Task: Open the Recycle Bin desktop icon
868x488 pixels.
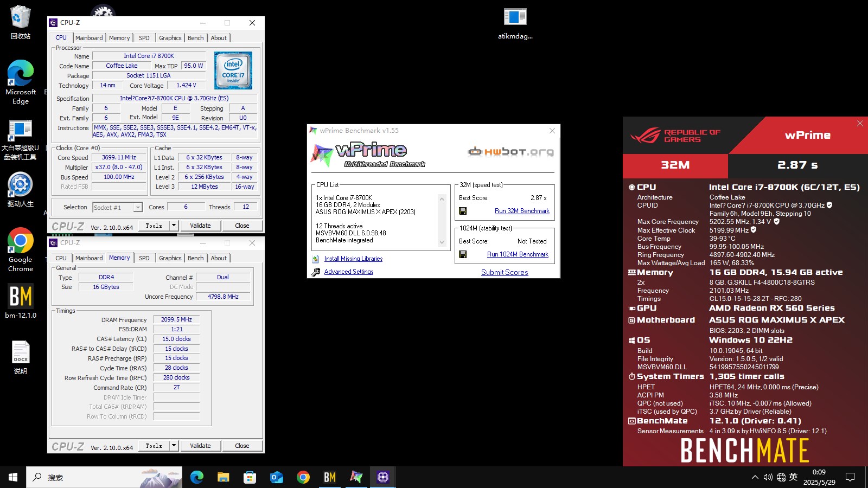Action: [20, 22]
